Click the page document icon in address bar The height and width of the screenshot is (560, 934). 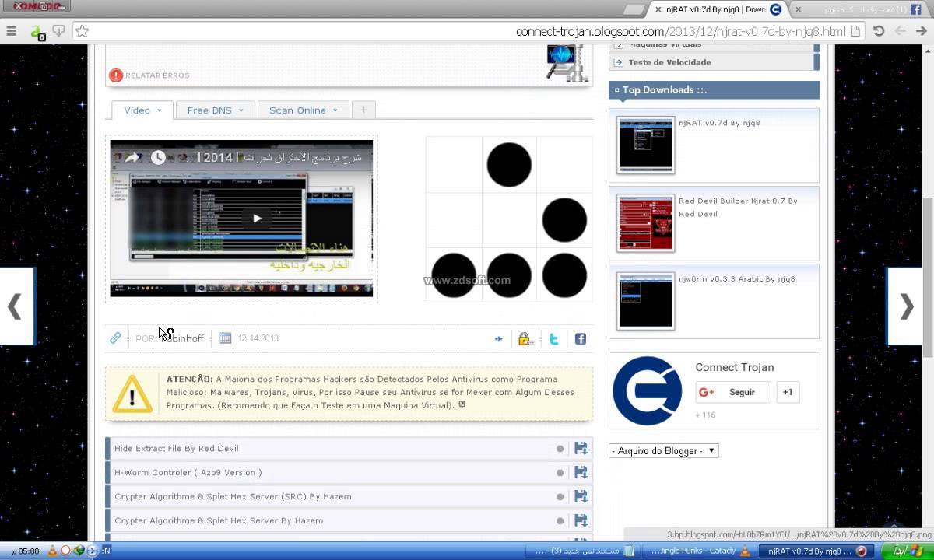(856, 31)
